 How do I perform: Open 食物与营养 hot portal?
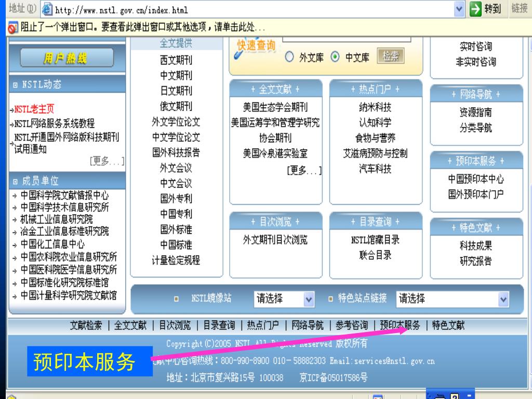375,138
